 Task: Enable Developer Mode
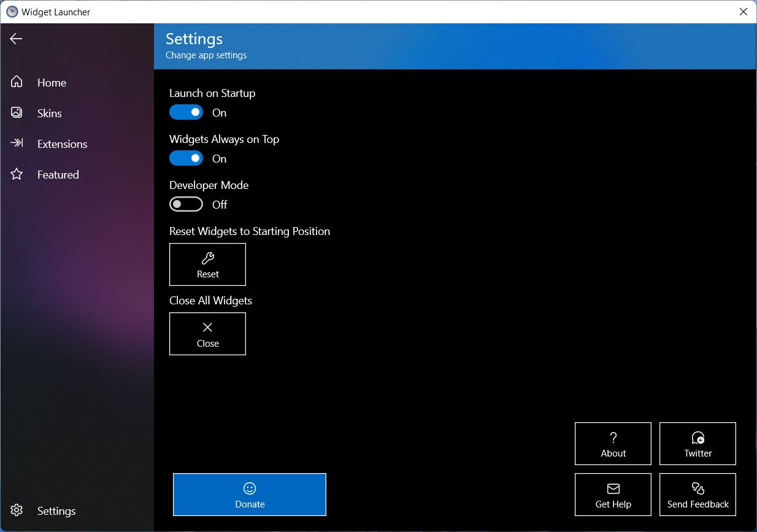coord(186,204)
